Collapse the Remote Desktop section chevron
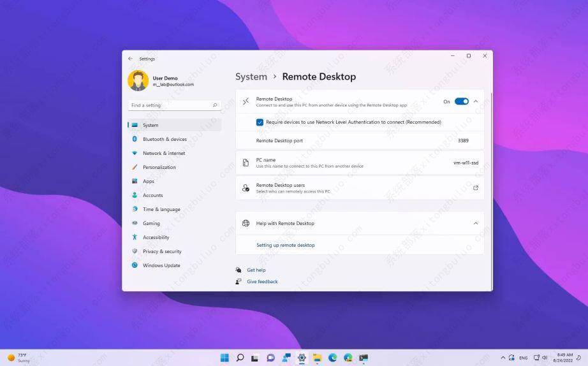This screenshot has height=366, width=588. (476, 101)
